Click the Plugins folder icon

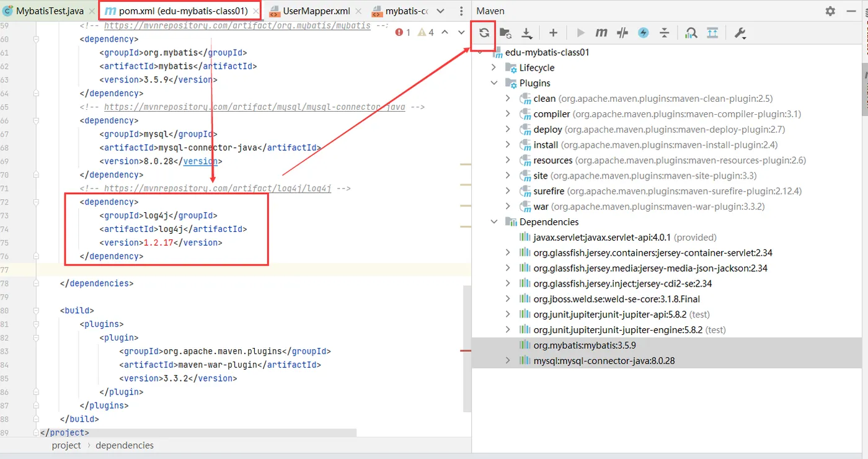511,83
